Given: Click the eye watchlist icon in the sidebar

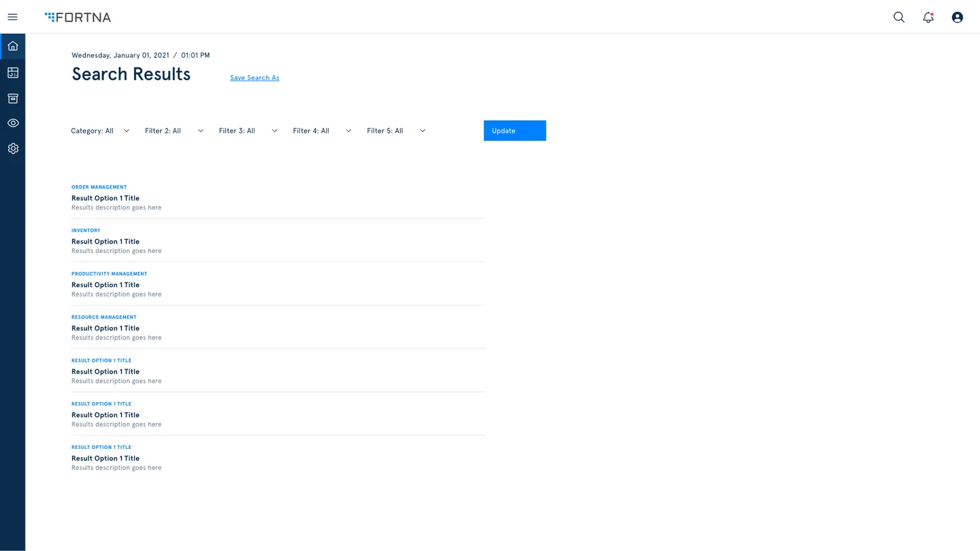Looking at the screenshot, I should tap(12, 123).
